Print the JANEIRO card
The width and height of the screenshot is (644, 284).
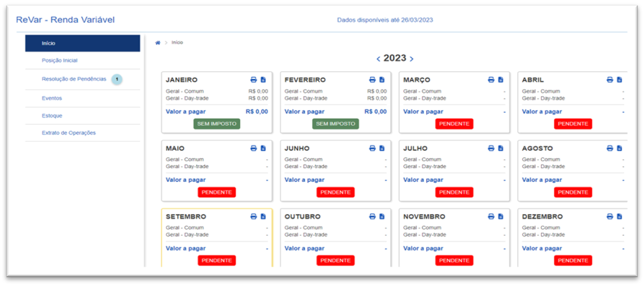254,80
